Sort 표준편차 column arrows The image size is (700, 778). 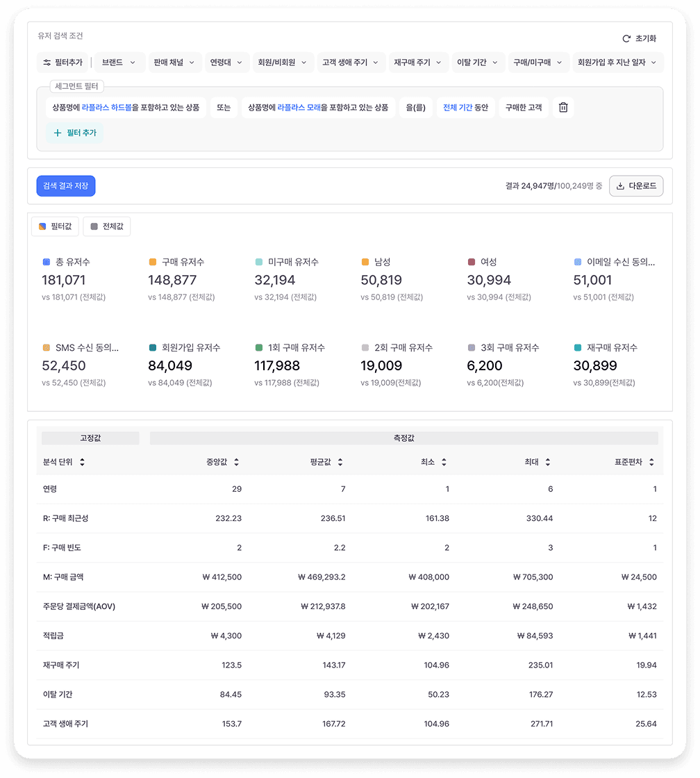pos(651,462)
